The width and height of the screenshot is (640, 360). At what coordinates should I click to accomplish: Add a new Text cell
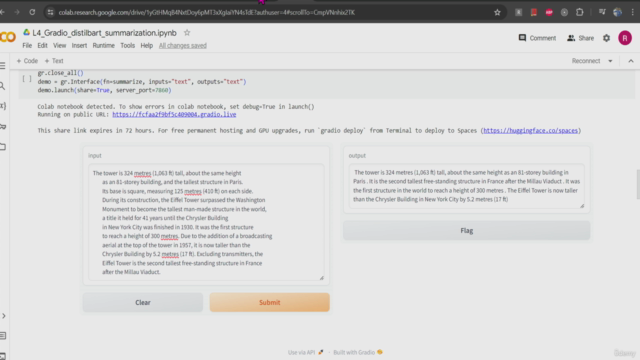coord(54,61)
